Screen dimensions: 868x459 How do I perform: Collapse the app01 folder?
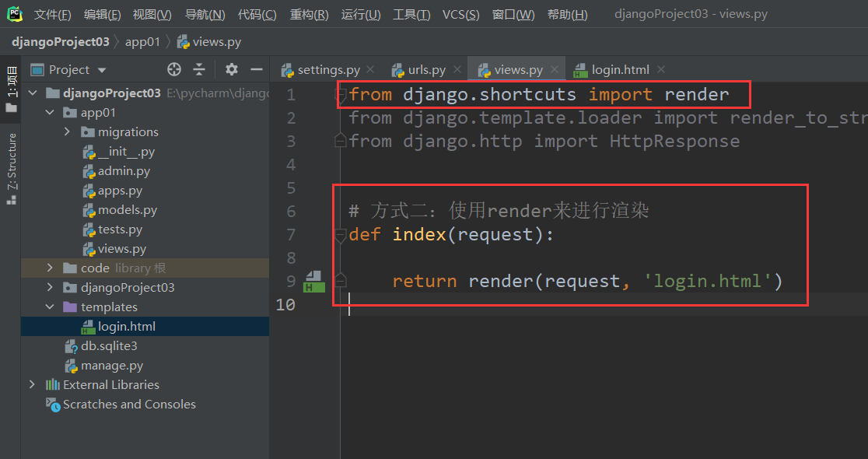click(50, 112)
